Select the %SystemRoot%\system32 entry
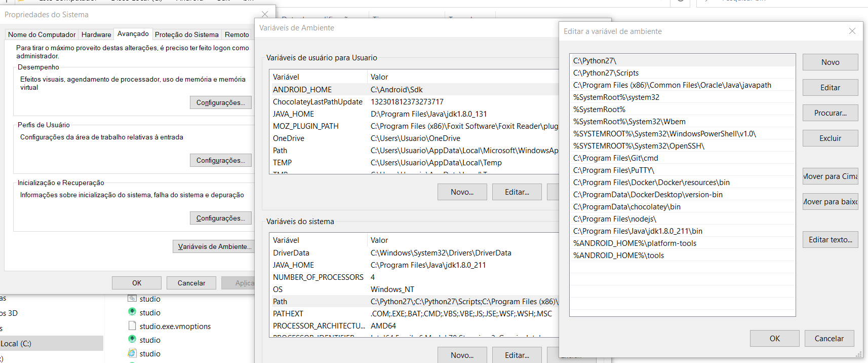Viewport: 868px width, 363px height. (x=682, y=97)
